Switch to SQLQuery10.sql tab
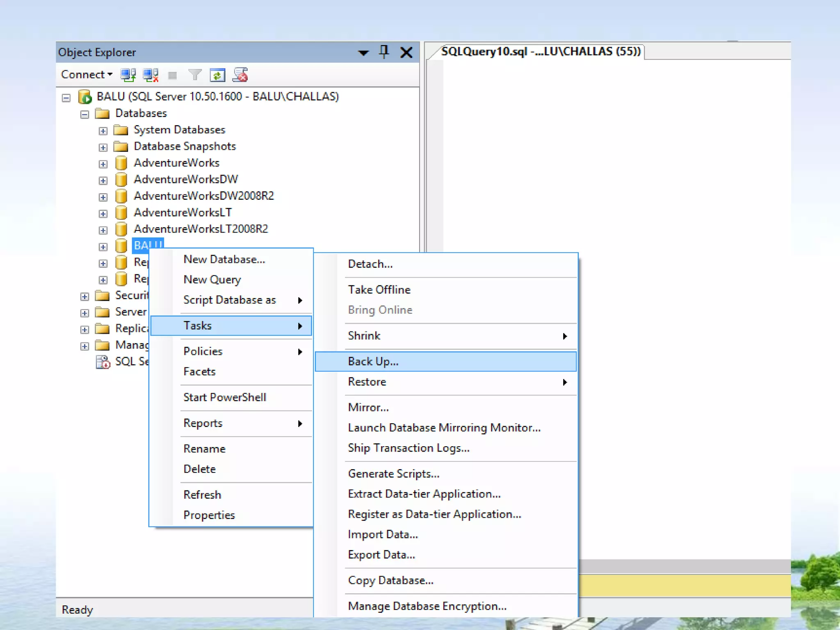The height and width of the screenshot is (630, 840). 541,51
